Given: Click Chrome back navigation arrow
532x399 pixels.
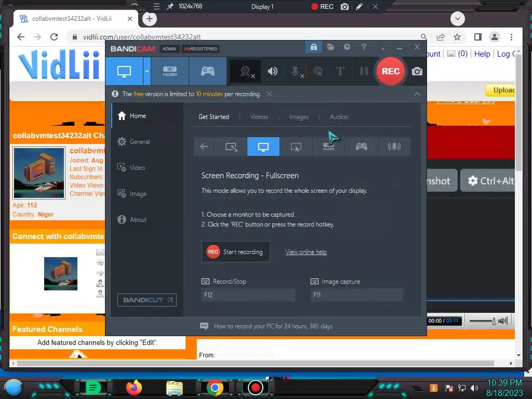Looking at the screenshot, I should [21, 37].
